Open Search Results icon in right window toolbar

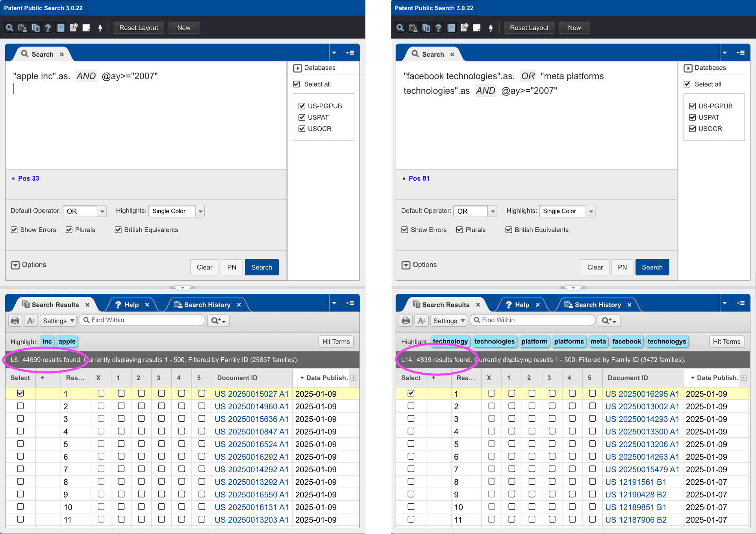426,28
